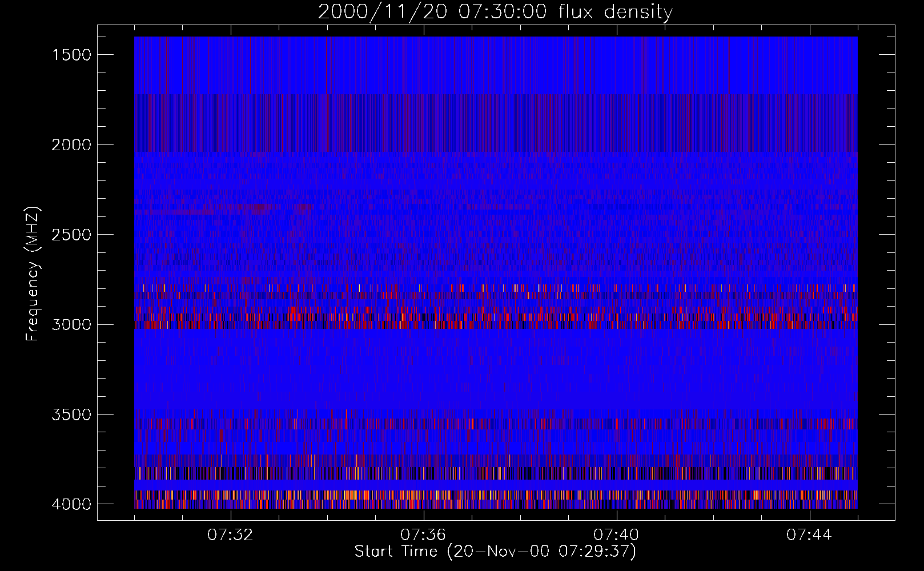Screen dimensions: 924x571
Task: Click the 3000 frequency tick label
Action: click(71, 325)
